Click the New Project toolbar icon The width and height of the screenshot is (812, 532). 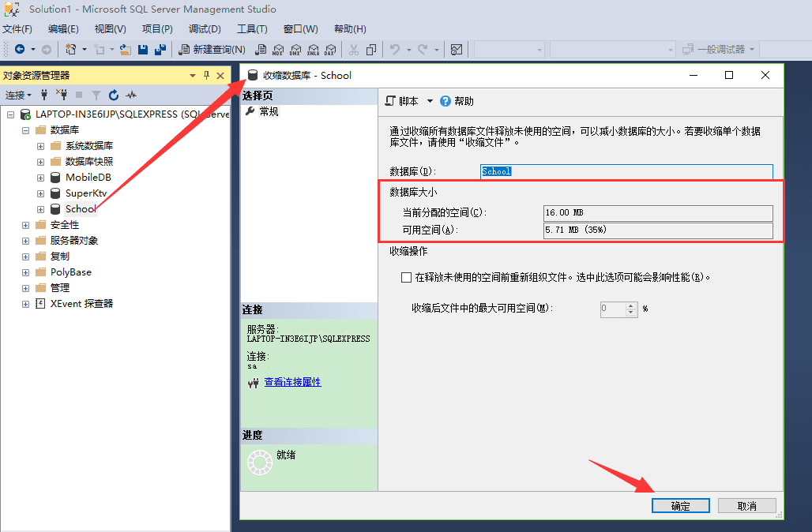[70, 49]
